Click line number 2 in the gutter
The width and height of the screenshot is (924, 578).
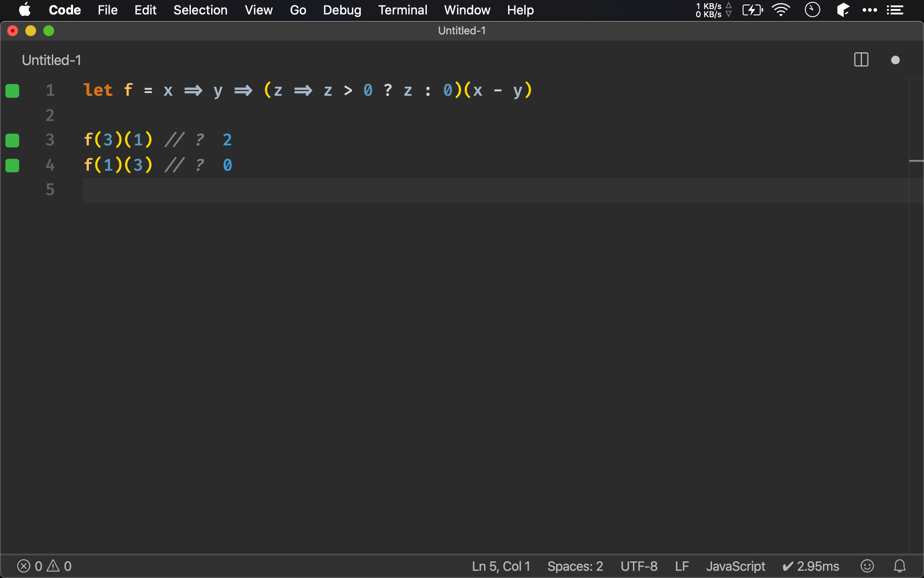pyautogui.click(x=50, y=115)
